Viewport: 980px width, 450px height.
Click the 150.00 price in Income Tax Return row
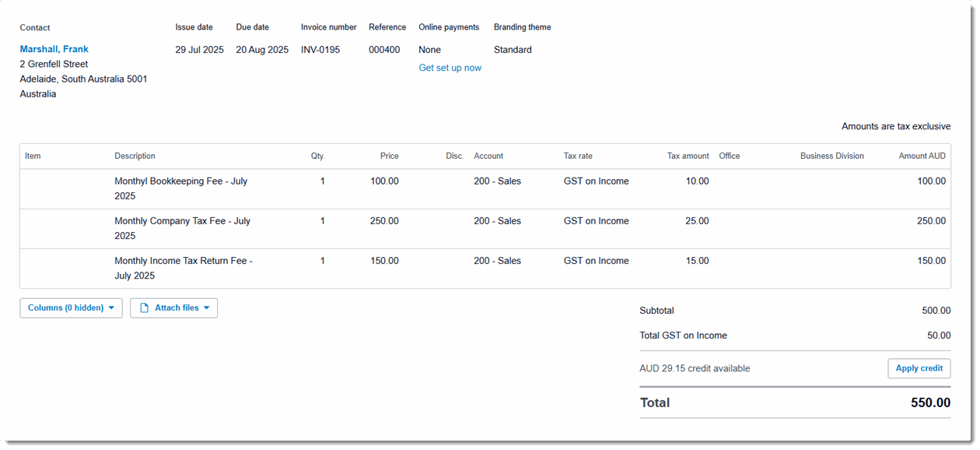point(384,261)
